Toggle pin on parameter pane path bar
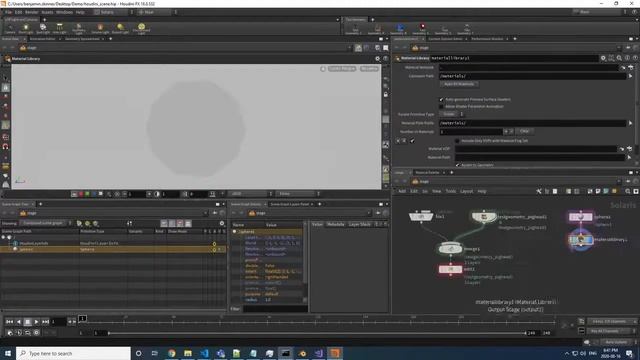 (629, 48)
